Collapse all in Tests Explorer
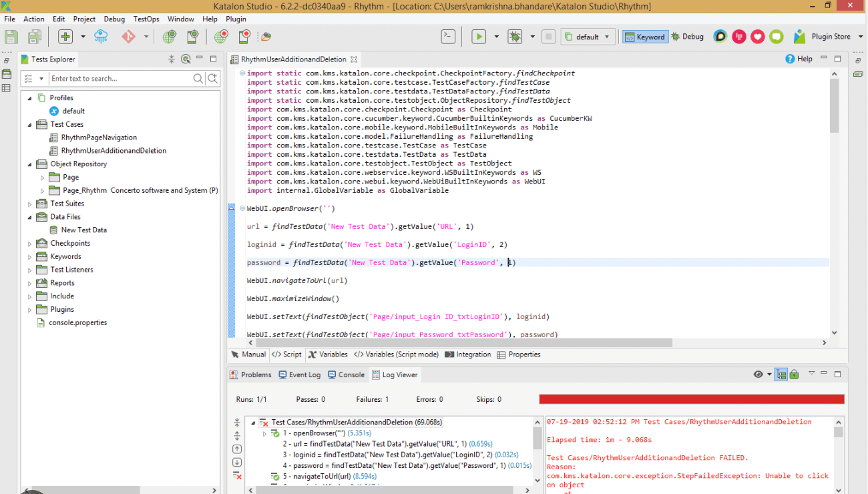 tap(172, 59)
